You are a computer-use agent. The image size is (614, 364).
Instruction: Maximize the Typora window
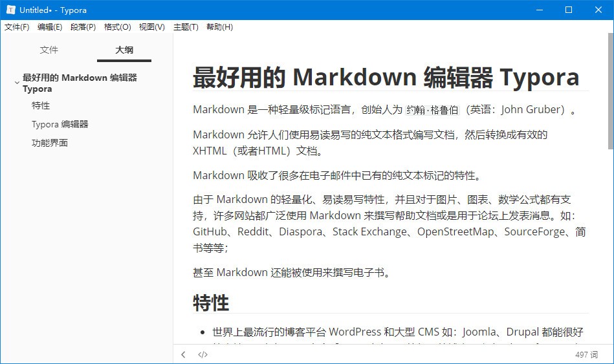pos(569,10)
